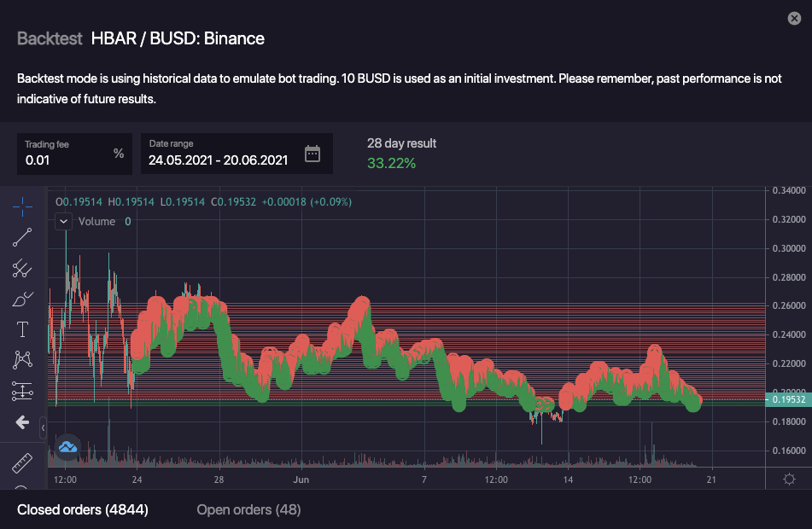Viewport: 812px width, 529px height.
Task: Select the XABCD pattern tool
Action: point(22,361)
